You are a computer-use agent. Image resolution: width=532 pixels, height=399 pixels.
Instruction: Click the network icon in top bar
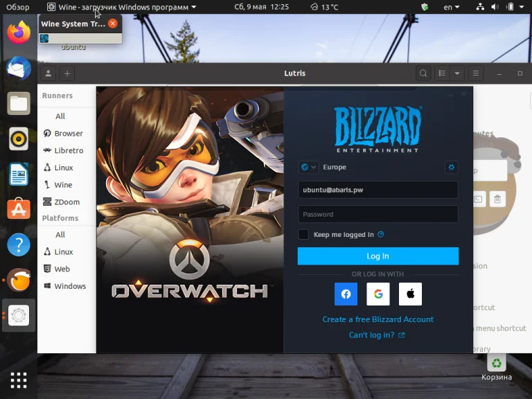tap(480, 7)
